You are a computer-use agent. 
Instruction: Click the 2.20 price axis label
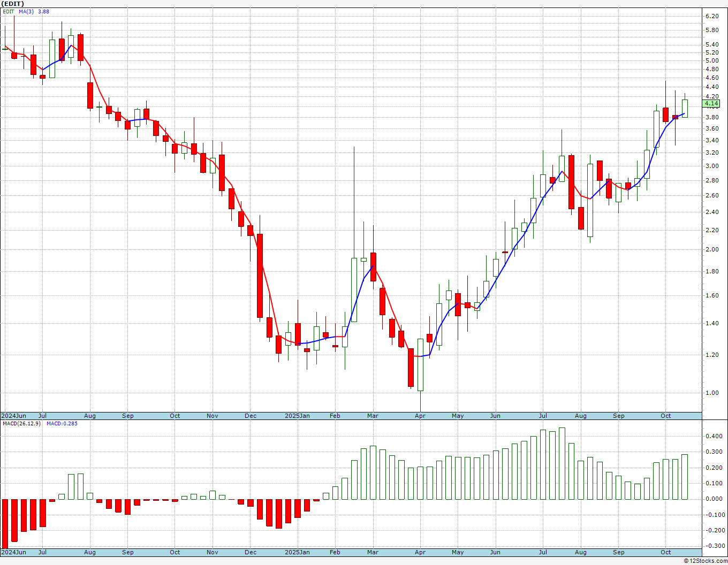point(711,230)
